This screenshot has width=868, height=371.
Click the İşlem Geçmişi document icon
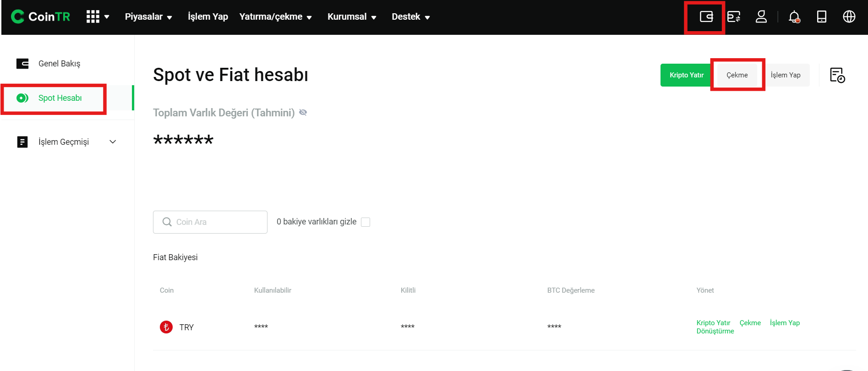[22, 142]
